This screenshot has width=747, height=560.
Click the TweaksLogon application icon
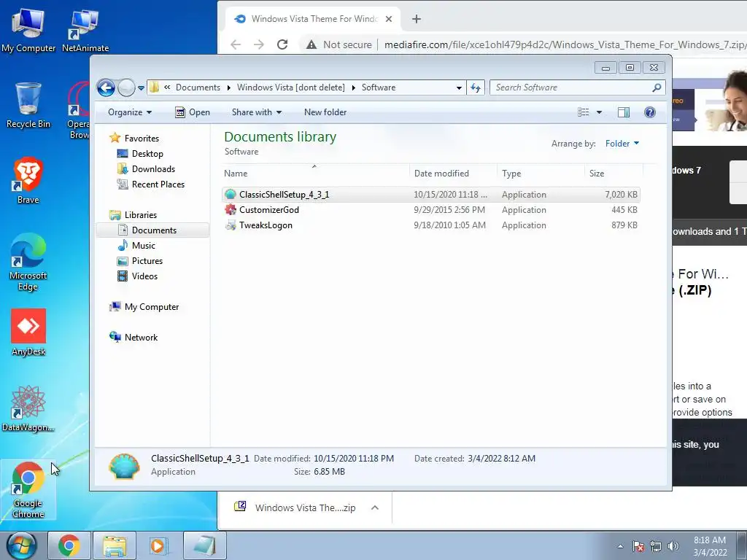231,225
